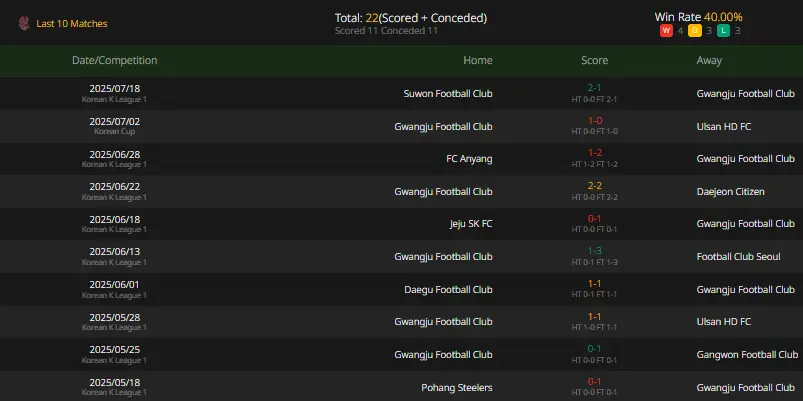
Task: Open Ulsan HD FC in Korean Cup match
Action: point(724,126)
